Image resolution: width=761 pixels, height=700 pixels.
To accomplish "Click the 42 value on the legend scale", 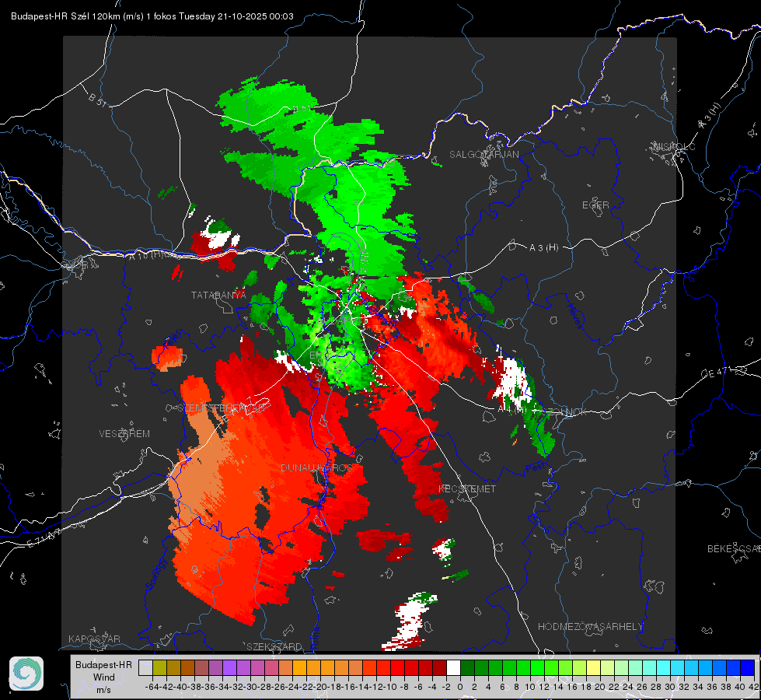I will coord(754,687).
